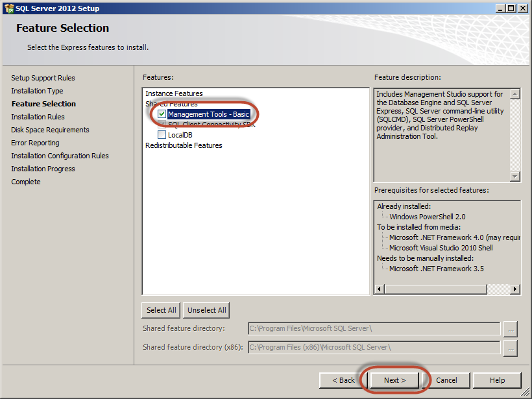Click the Next button
The image size is (532, 399).
(394, 380)
